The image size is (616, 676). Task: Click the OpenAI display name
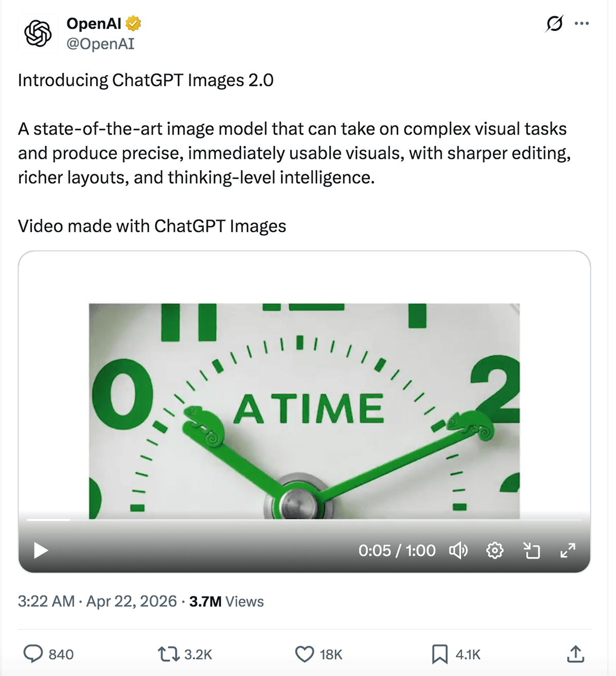click(x=93, y=23)
